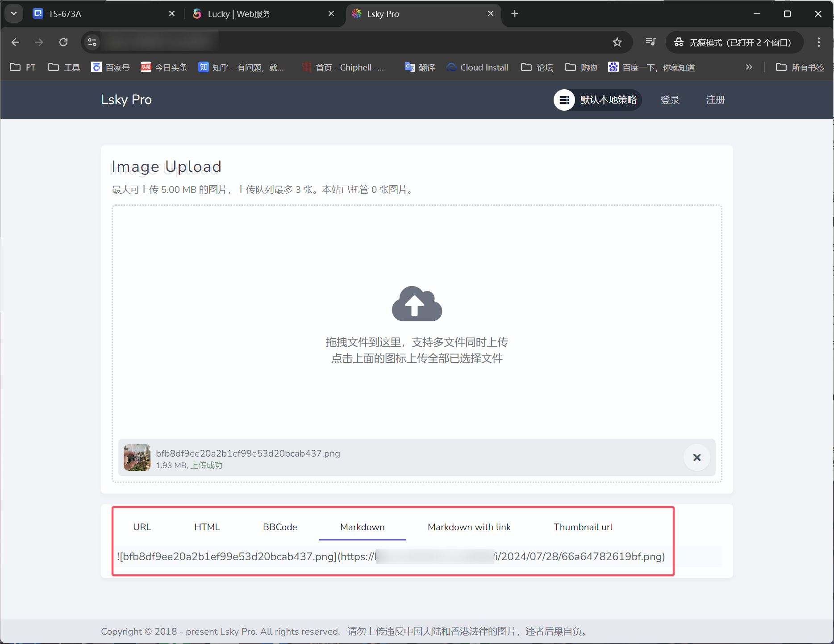
Task: Click the 登录 login link
Action: coord(670,100)
